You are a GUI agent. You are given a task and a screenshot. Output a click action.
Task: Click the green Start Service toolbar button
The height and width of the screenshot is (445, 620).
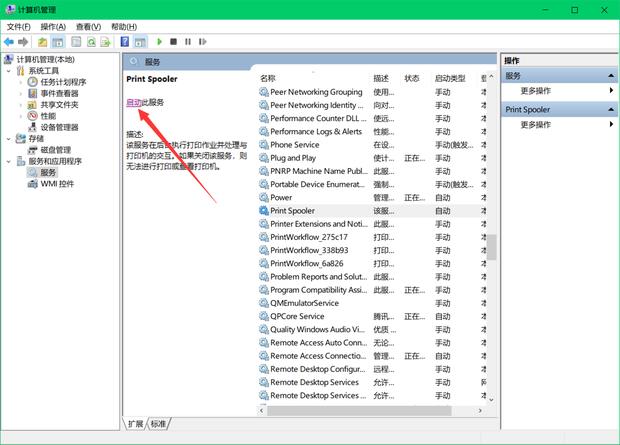pos(158,42)
